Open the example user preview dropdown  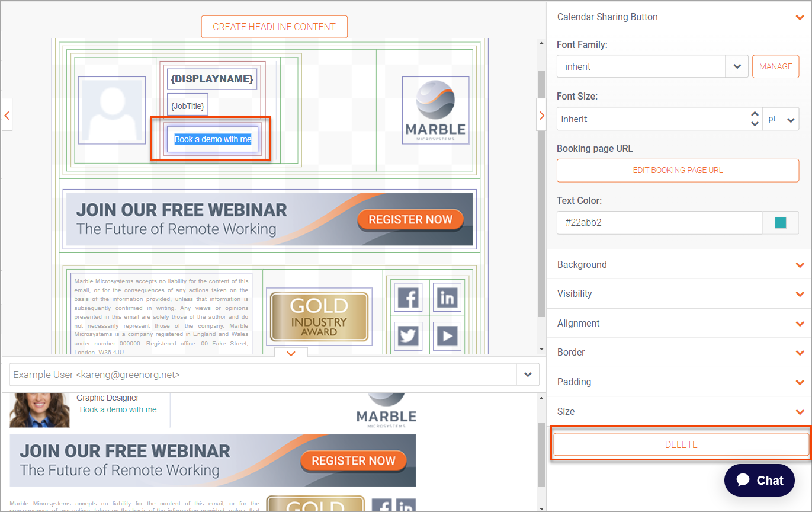(528, 375)
